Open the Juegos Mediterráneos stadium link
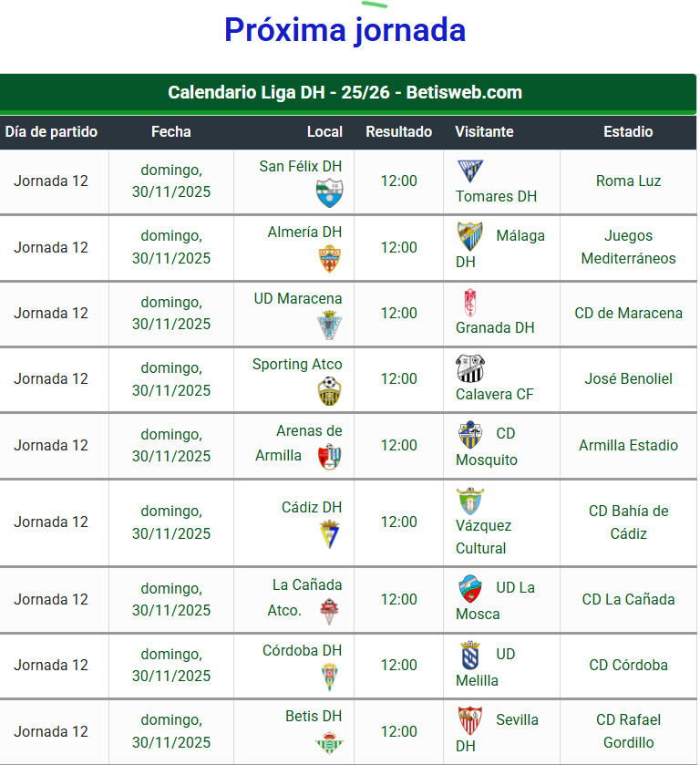 click(628, 247)
